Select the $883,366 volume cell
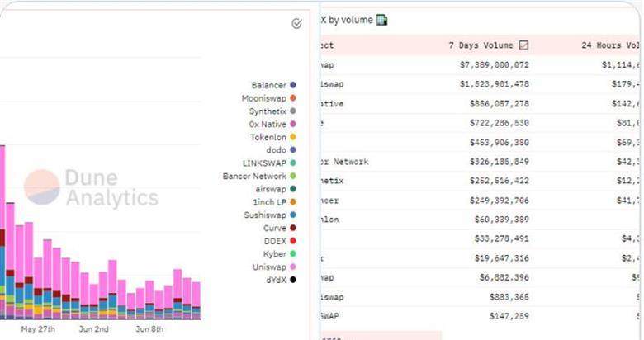 pyautogui.click(x=509, y=297)
